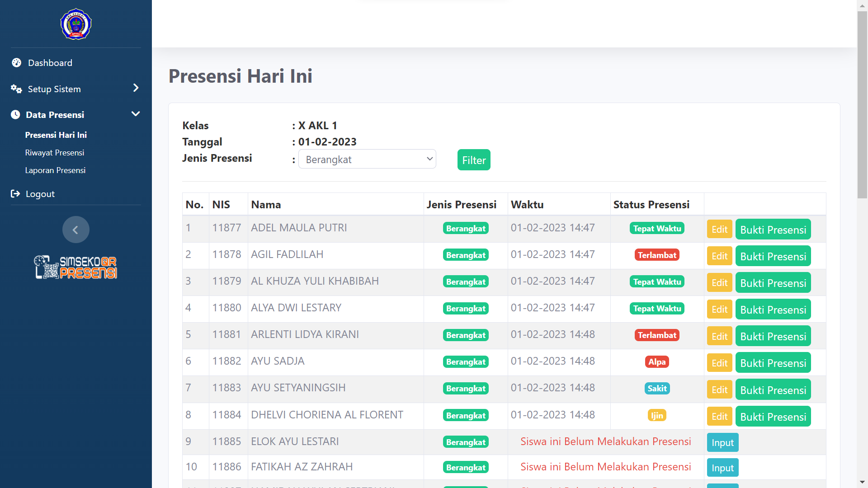The width and height of the screenshot is (868, 488).
Task: Edit presensi for ADEL MAULA PUTRI
Action: pyautogui.click(x=719, y=230)
